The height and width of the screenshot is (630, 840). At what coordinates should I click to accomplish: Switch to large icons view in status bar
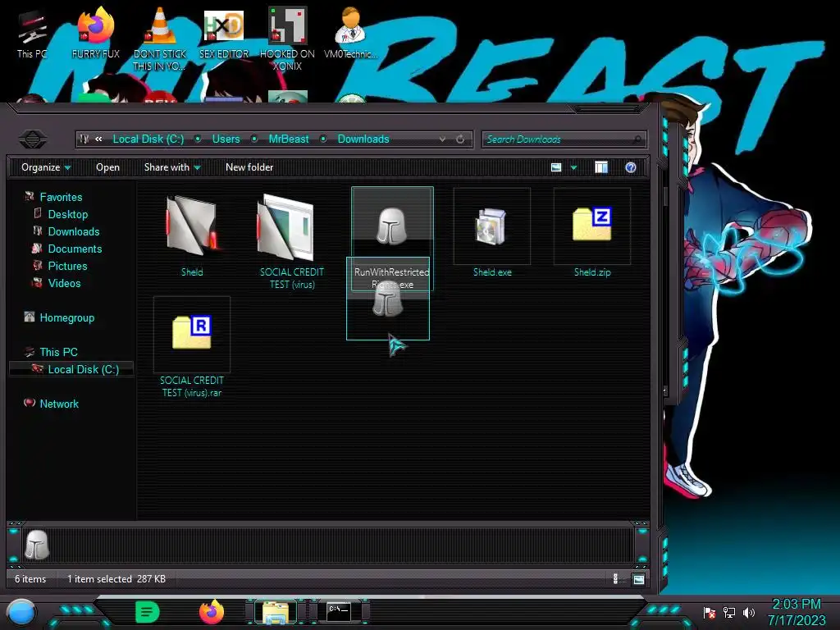pos(638,578)
